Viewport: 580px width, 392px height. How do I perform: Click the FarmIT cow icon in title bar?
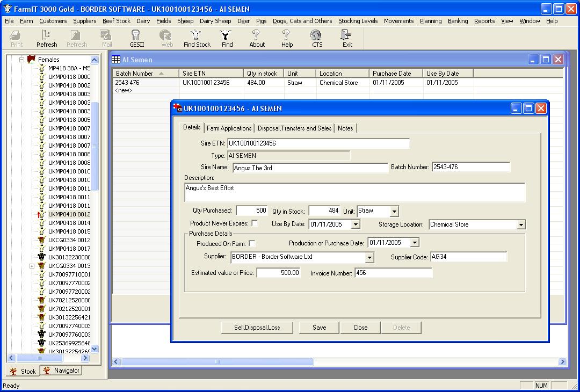click(8, 9)
